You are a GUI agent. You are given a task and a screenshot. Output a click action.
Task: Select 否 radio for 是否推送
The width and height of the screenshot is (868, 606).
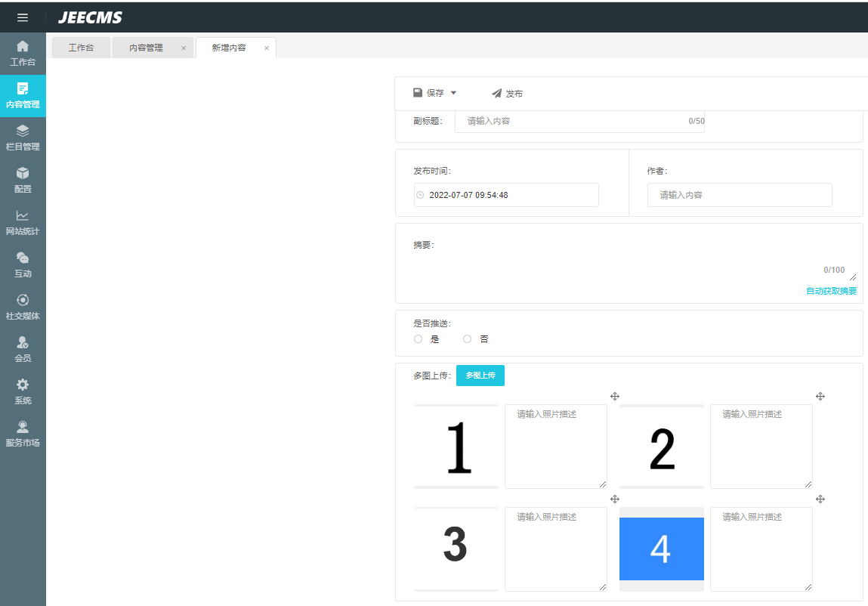pyautogui.click(x=467, y=339)
